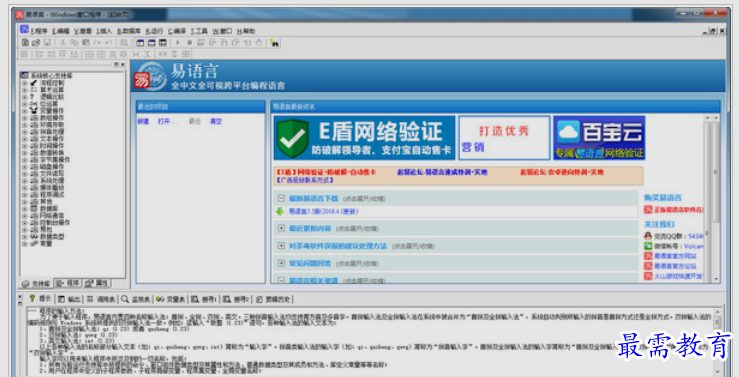Viewport: 739px width, 377px height.
Task: Expand the 最近更新内容 section
Action: click(281, 228)
